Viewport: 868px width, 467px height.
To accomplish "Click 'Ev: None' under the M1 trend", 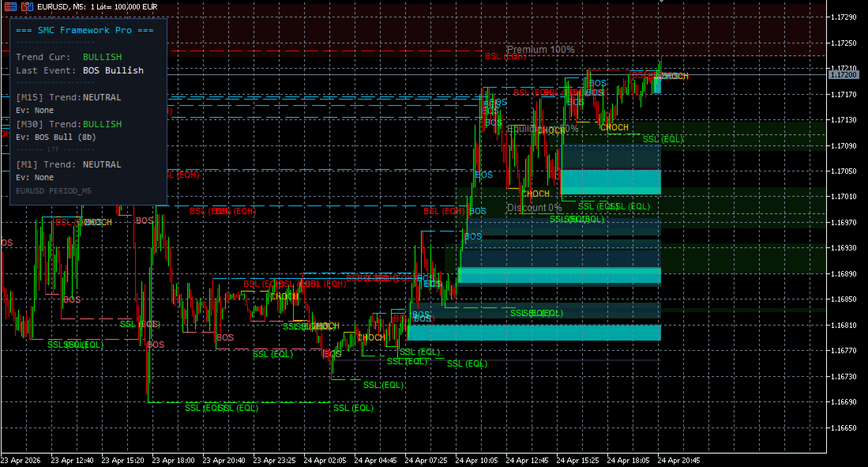I will click(35, 177).
